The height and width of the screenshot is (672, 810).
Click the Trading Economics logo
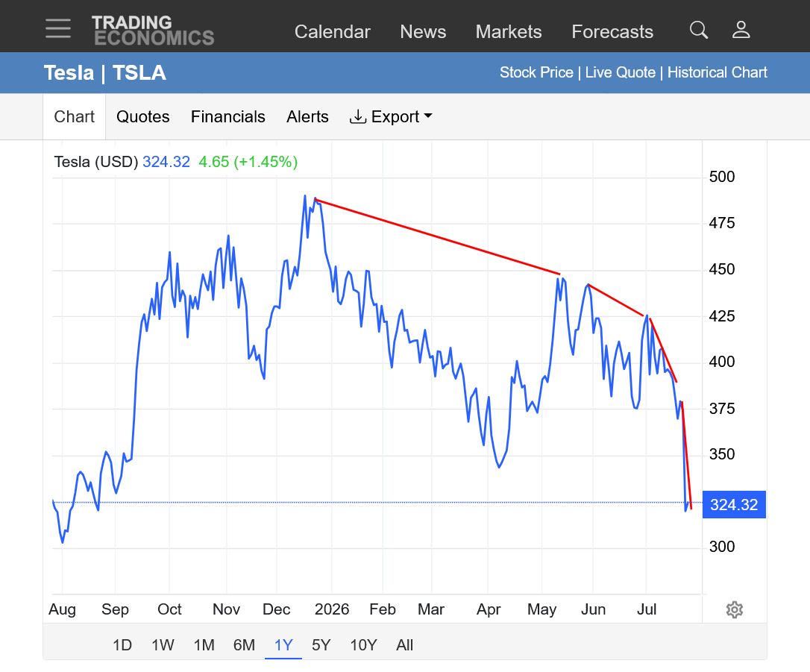tap(153, 31)
